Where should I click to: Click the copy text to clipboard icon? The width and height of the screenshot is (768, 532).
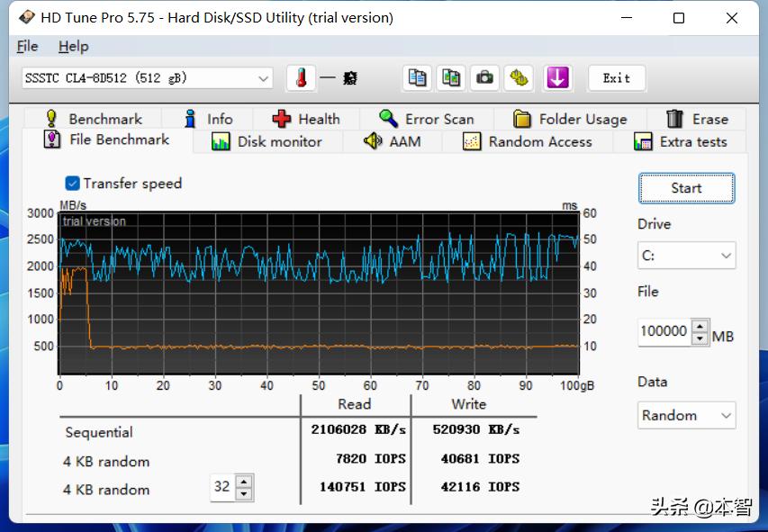tap(417, 78)
